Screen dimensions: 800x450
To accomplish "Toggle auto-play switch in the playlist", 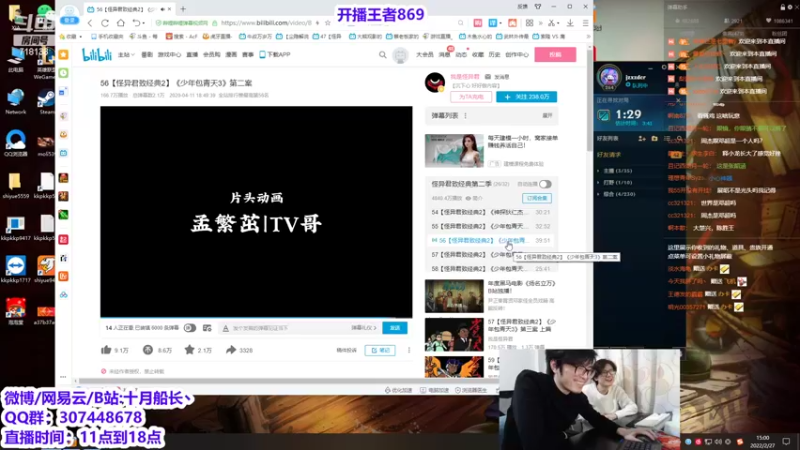I will pos(545,184).
